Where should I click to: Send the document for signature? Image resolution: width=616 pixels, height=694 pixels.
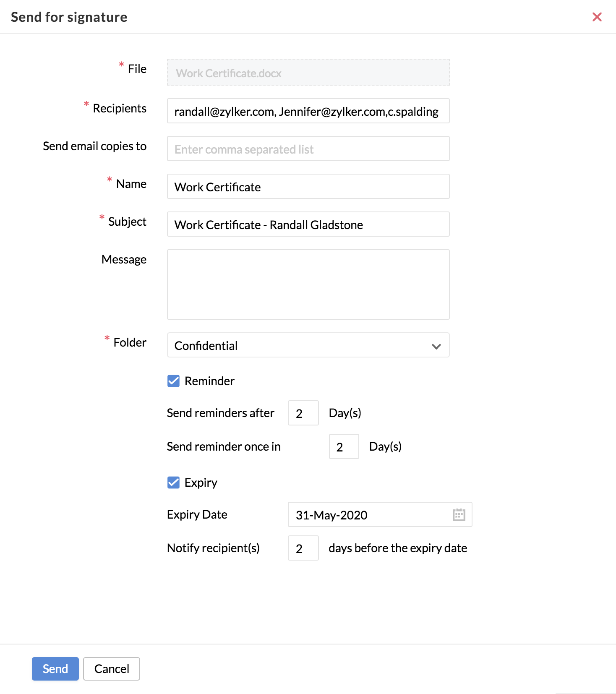click(55, 669)
